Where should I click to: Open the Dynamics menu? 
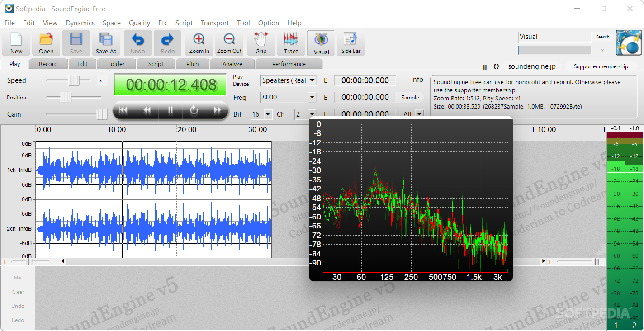[80, 23]
